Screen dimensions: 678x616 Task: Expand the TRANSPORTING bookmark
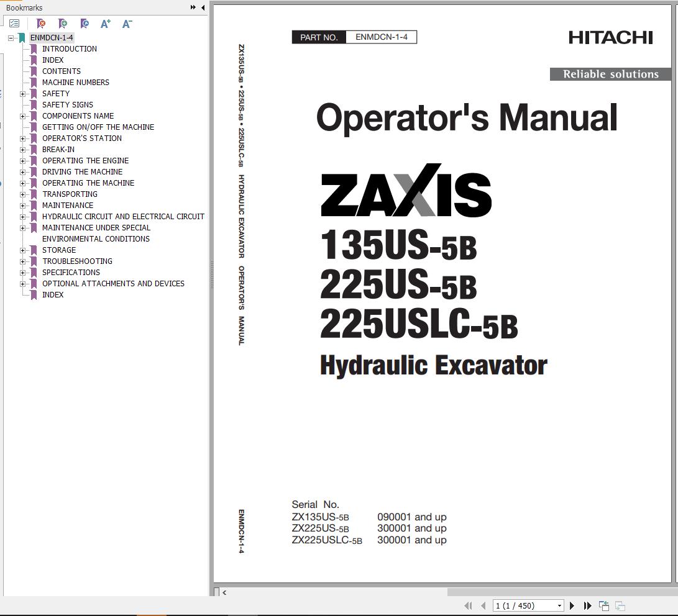[x=22, y=195]
